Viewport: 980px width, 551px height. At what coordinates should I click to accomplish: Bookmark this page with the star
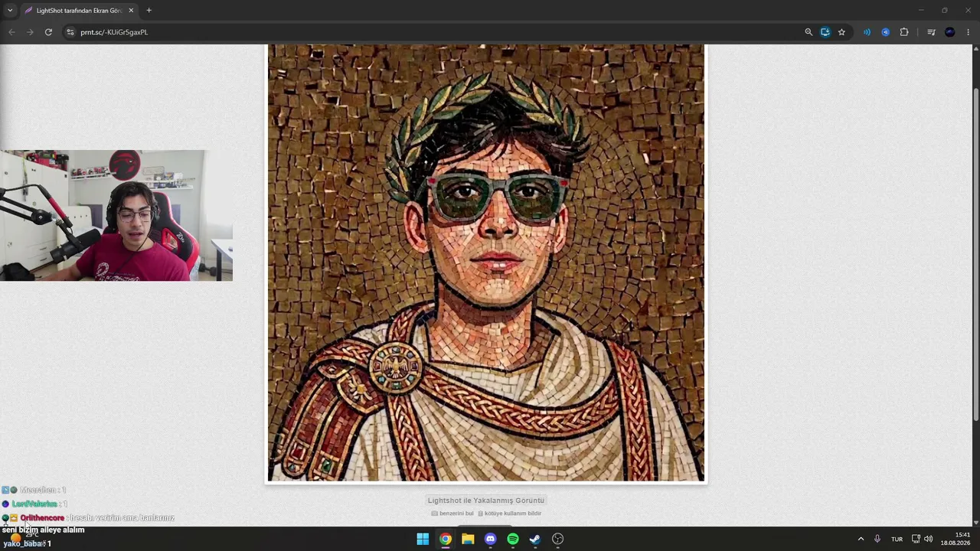[841, 32]
